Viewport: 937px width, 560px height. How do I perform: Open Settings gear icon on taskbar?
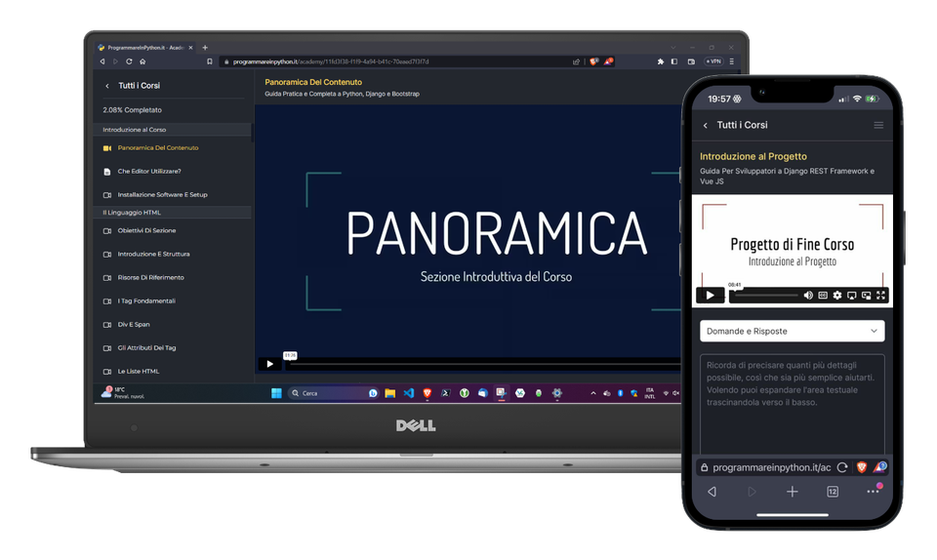[557, 393]
